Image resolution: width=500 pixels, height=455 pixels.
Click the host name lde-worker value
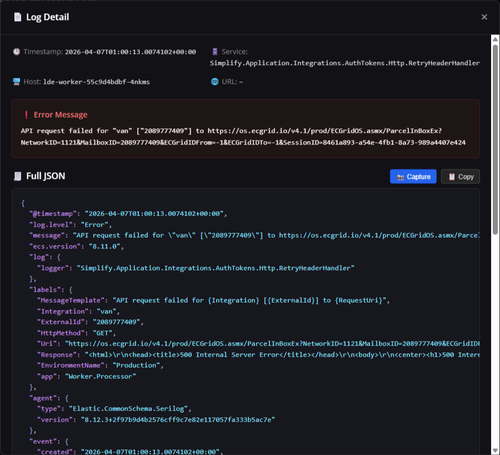click(x=96, y=82)
